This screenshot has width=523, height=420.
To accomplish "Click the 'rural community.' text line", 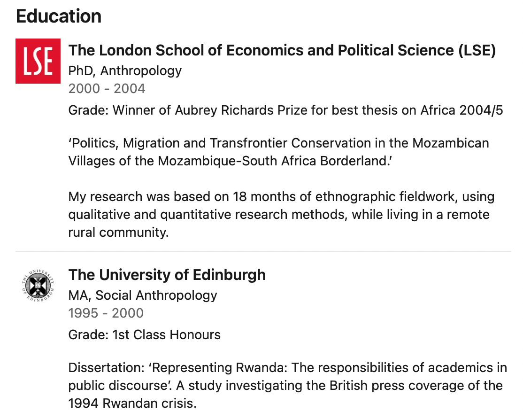I will (x=118, y=233).
